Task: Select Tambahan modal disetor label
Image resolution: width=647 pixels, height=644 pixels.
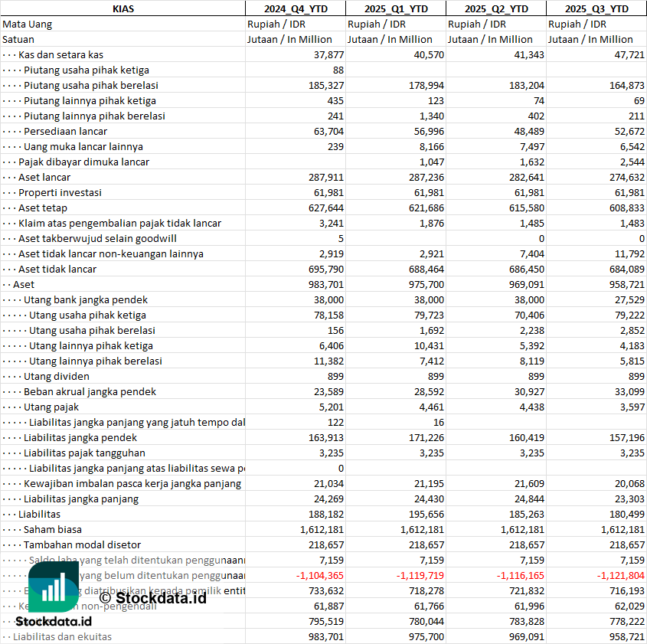Action: 82,544
